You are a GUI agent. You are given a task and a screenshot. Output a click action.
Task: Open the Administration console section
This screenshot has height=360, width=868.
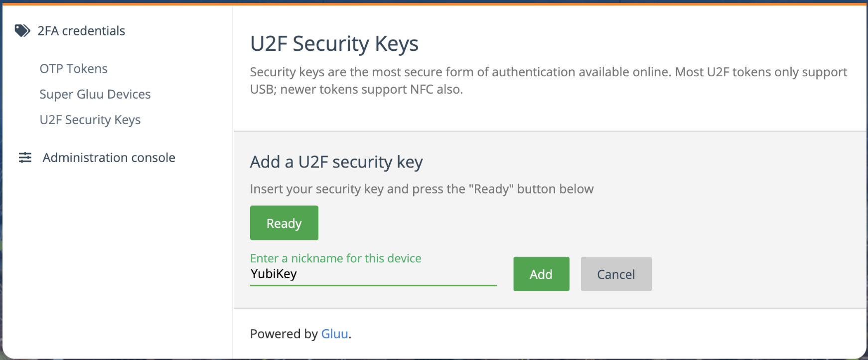[x=109, y=158]
